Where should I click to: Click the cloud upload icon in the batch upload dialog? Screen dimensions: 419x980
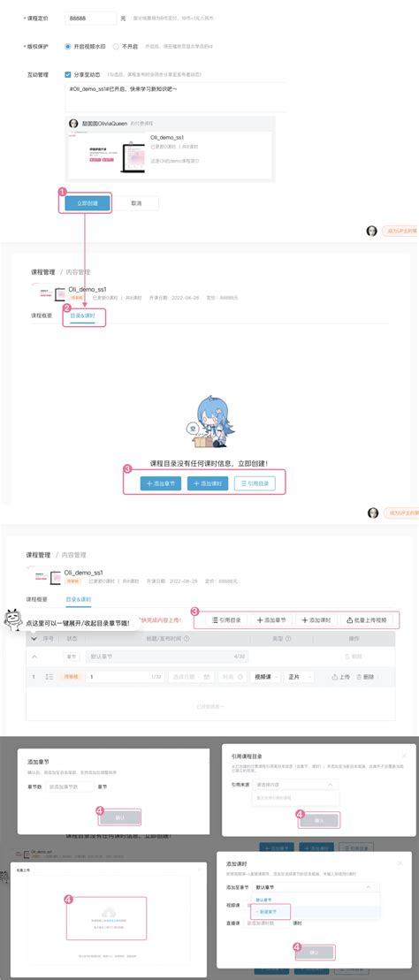click(x=107, y=913)
